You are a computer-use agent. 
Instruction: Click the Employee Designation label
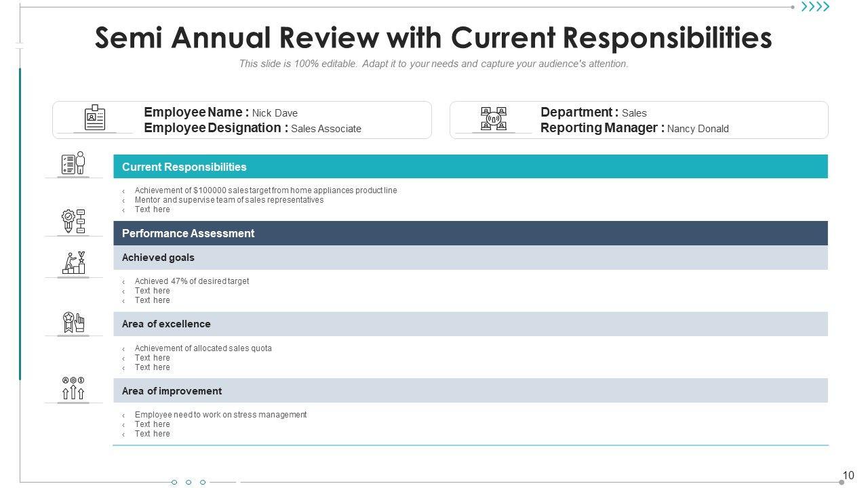216,128
